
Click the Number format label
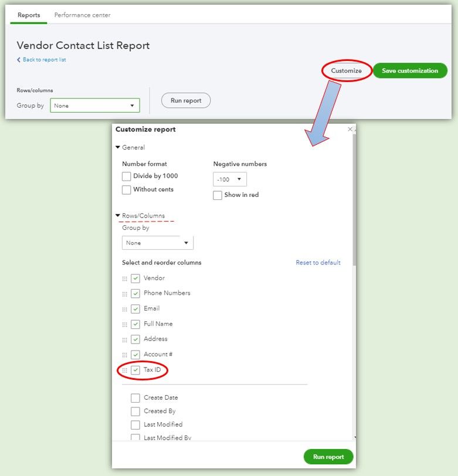click(x=145, y=164)
